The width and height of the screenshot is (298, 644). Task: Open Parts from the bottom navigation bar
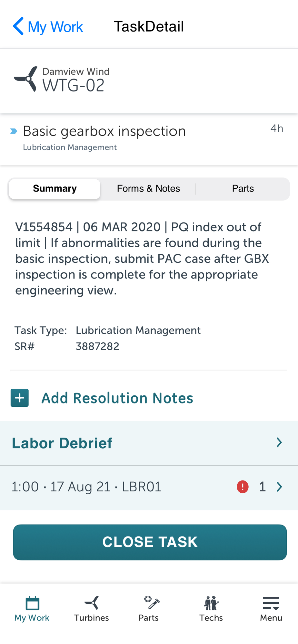pyautogui.click(x=149, y=609)
